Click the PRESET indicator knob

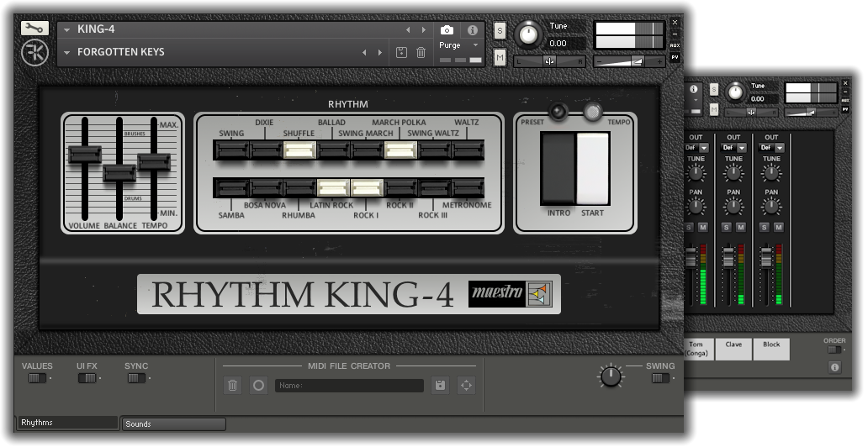[558, 113]
